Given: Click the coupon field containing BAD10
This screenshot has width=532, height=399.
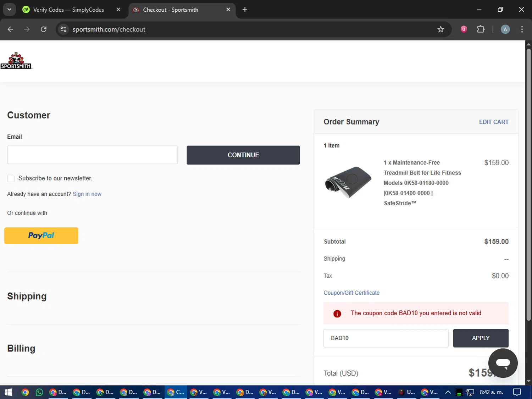Looking at the screenshot, I should click(x=386, y=338).
